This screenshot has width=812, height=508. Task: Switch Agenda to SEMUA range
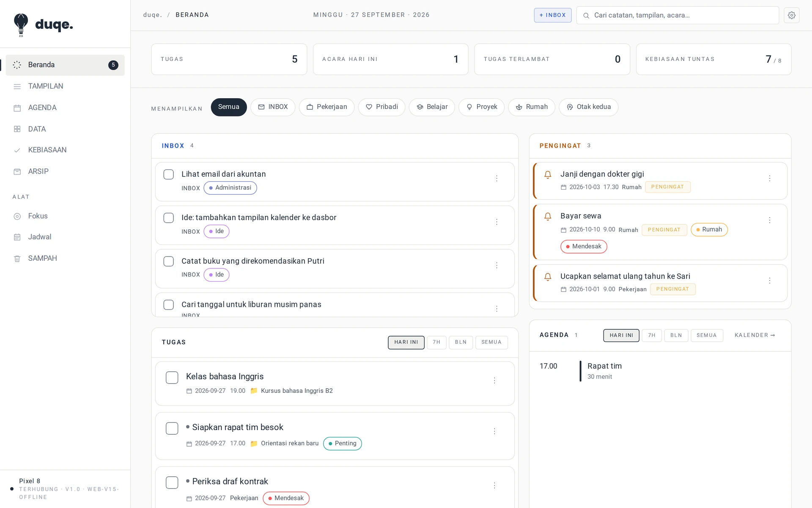point(707,336)
